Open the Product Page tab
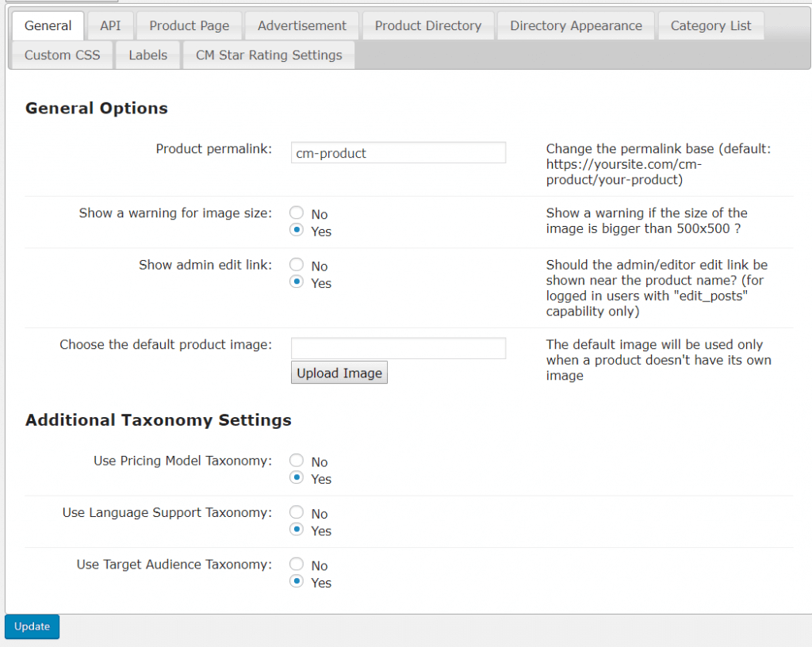 coord(189,25)
